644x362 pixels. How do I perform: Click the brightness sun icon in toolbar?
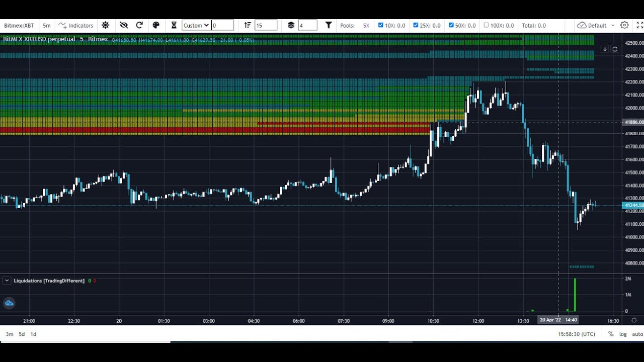(x=105, y=25)
